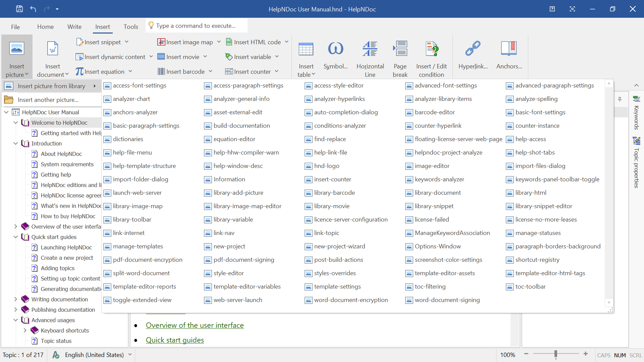Click the zoom in plus button
The width and height of the screenshot is (644, 362).
(x=586, y=354)
